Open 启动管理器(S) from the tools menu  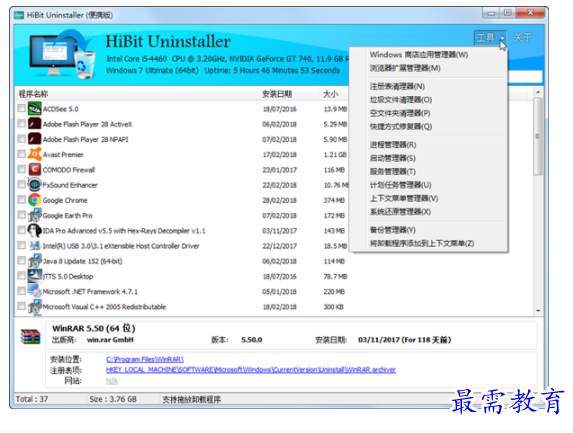[x=428, y=158]
